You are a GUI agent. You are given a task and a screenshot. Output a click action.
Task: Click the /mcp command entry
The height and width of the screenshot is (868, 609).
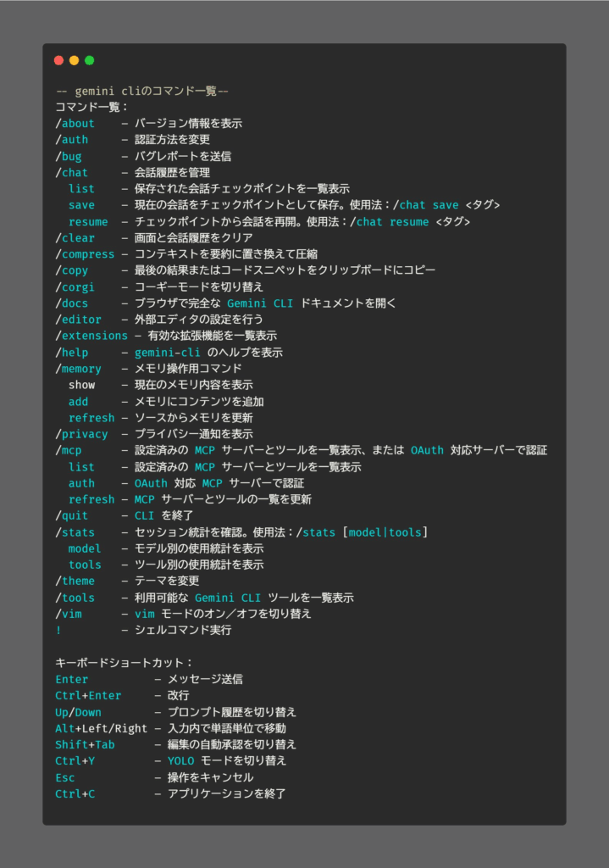coord(68,450)
